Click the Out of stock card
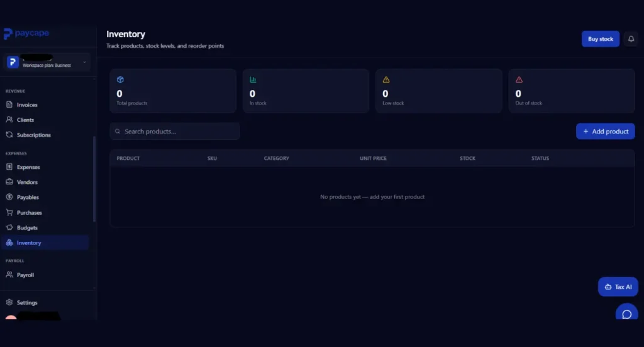 tap(572, 91)
